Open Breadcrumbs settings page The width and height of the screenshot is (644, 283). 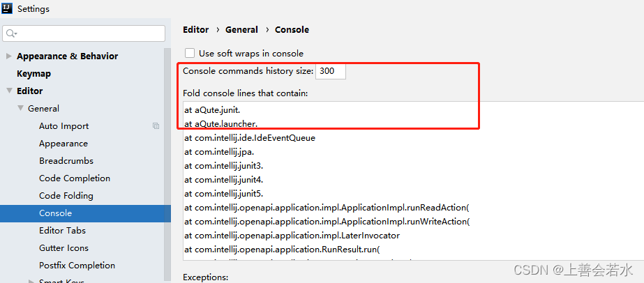(66, 161)
